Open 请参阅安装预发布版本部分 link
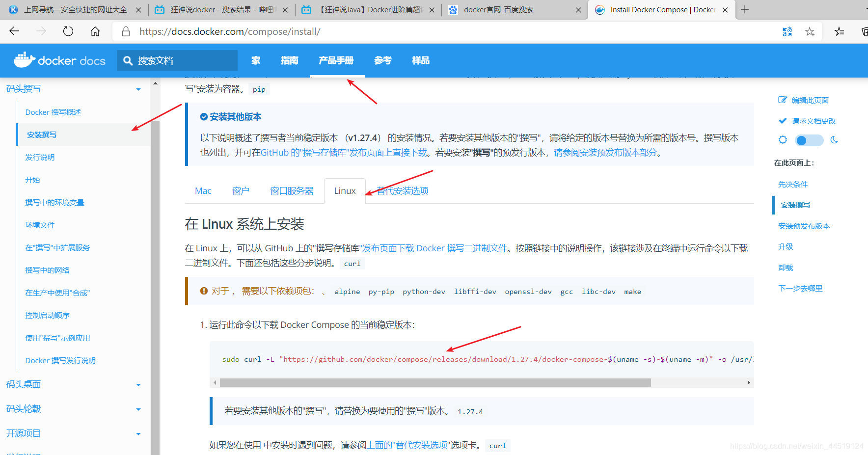The height and width of the screenshot is (455, 868). [x=605, y=153]
